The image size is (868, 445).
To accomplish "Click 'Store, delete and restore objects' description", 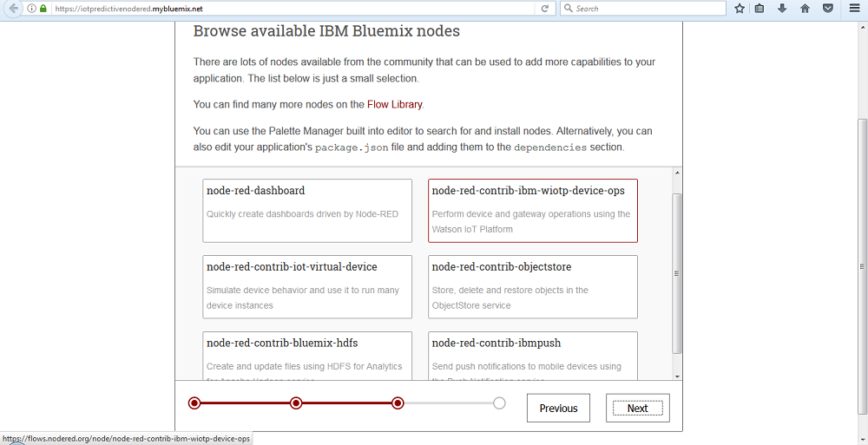I will (x=510, y=298).
